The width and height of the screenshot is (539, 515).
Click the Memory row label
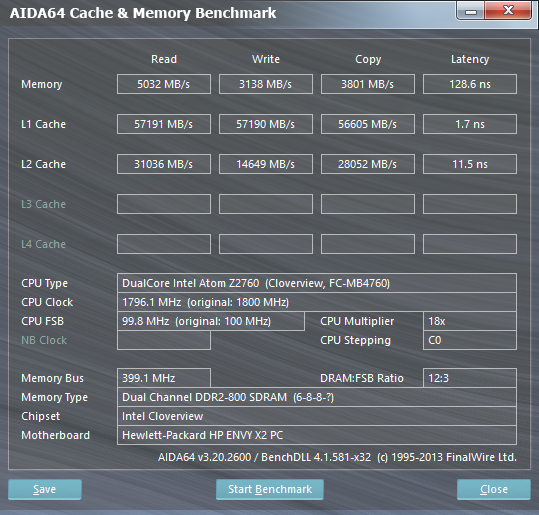42,84
